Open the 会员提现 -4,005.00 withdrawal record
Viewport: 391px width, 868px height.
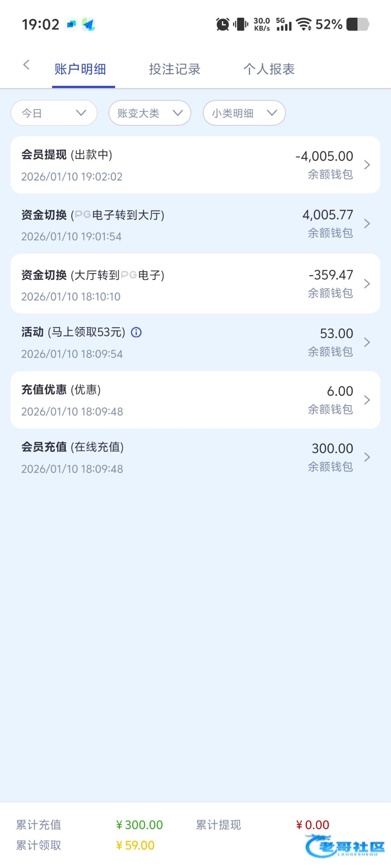click(x=195, y=165)
